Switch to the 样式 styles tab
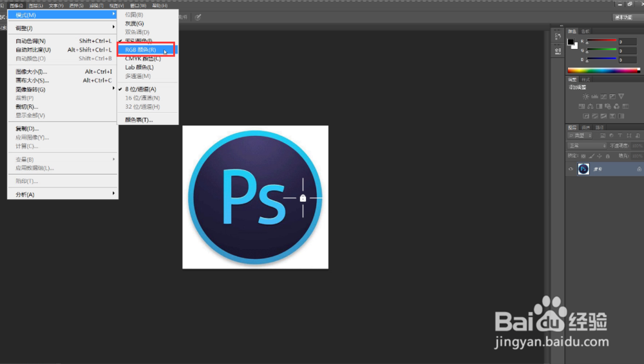 [585, 80]
